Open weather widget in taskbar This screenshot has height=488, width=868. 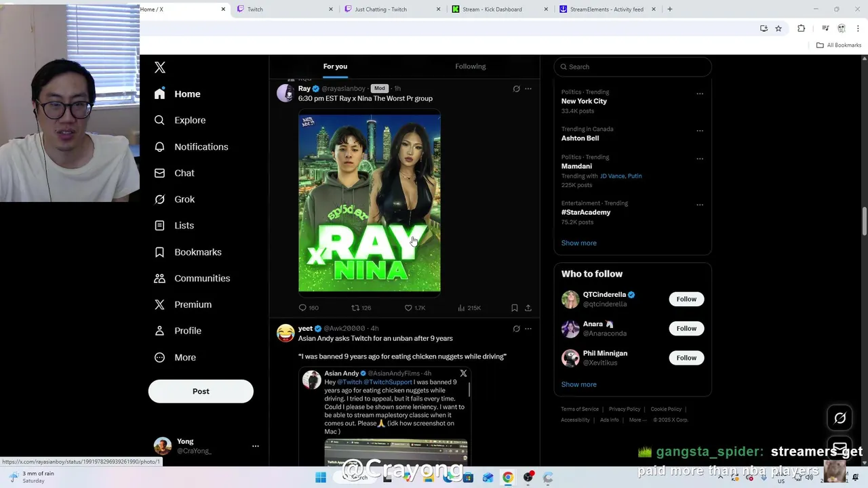click(x=33, y=477)
